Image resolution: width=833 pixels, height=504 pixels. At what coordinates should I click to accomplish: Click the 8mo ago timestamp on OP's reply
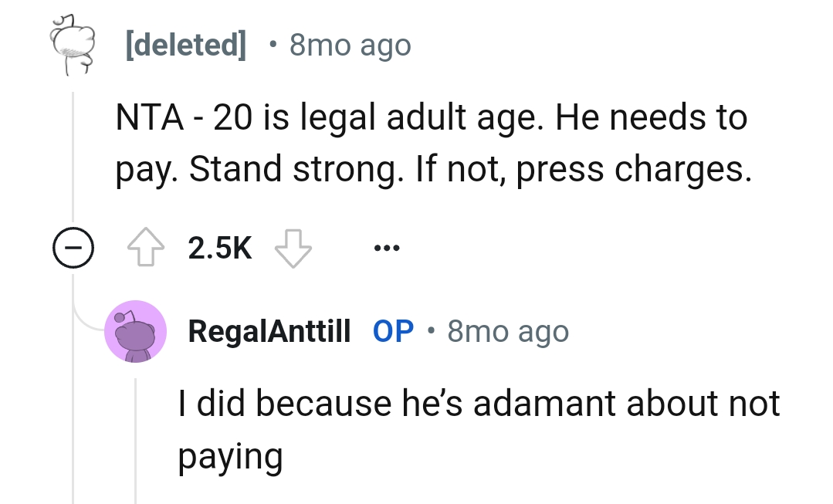pyautogui.click(x=506, y=330)
